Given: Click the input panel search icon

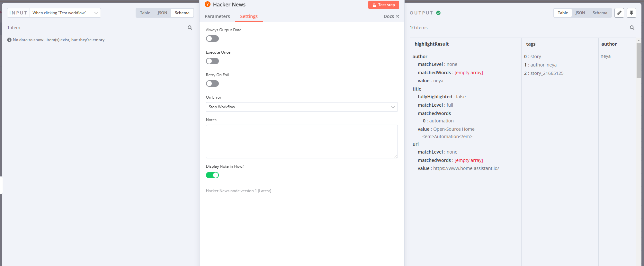Looking at the screenshot, I should (190, 28).
